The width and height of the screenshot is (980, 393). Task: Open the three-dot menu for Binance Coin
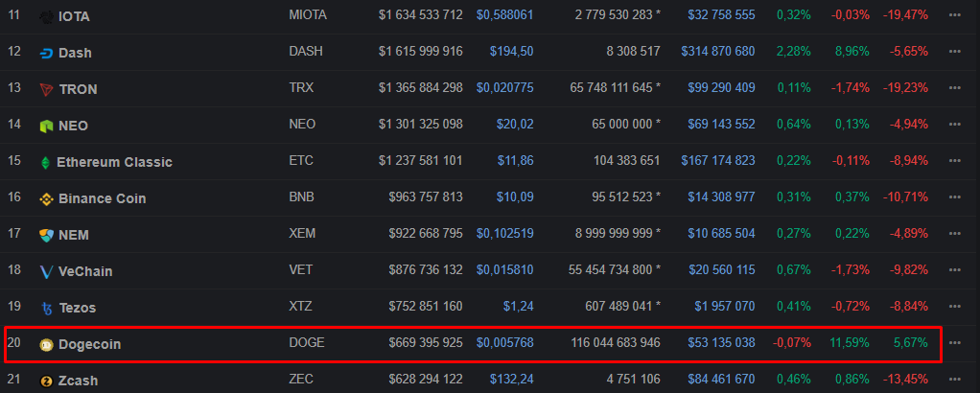tap(954, 196)
